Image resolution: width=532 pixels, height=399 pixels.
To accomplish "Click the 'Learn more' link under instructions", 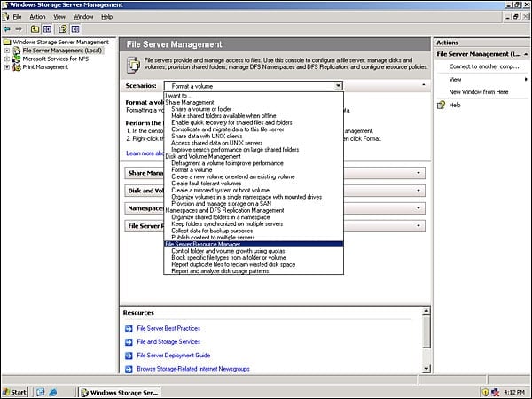I will point(145,153).
